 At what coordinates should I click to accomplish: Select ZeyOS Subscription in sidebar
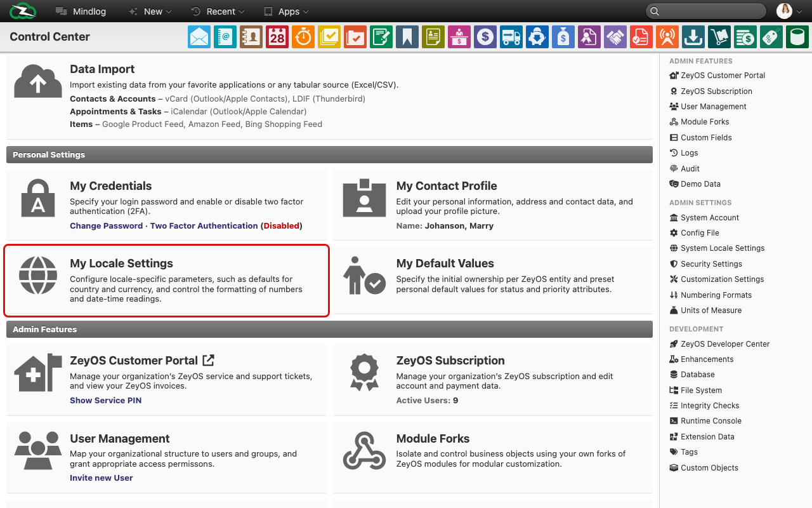point(710,91)
